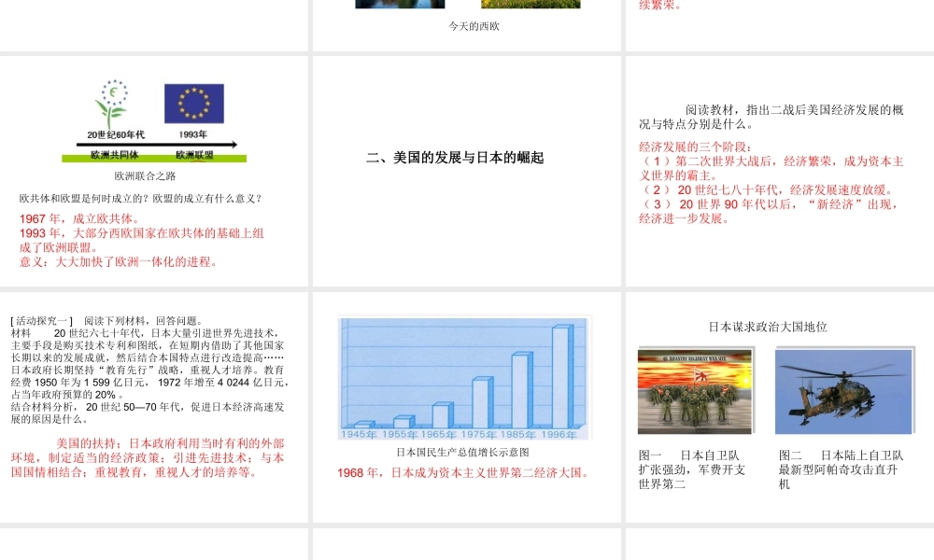
Task: Click the red heading 经济发展的三个阶段：
Action: tap(696, 147)
